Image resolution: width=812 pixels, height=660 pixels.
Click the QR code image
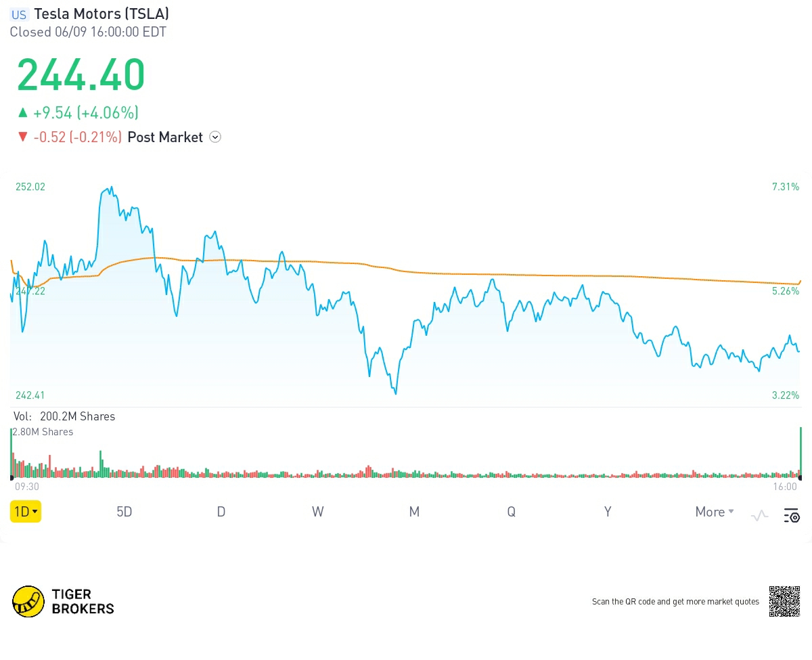784,601
